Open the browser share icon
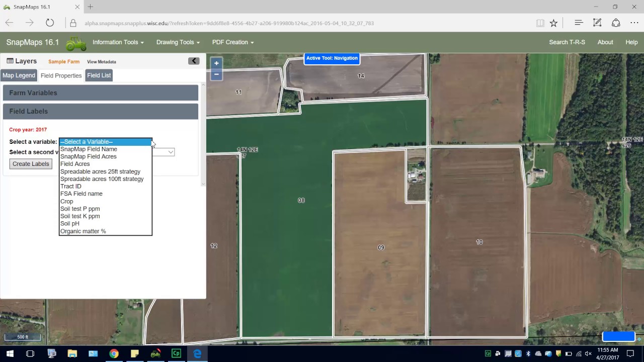Viewport: 644px width, 362px height. 616,23
